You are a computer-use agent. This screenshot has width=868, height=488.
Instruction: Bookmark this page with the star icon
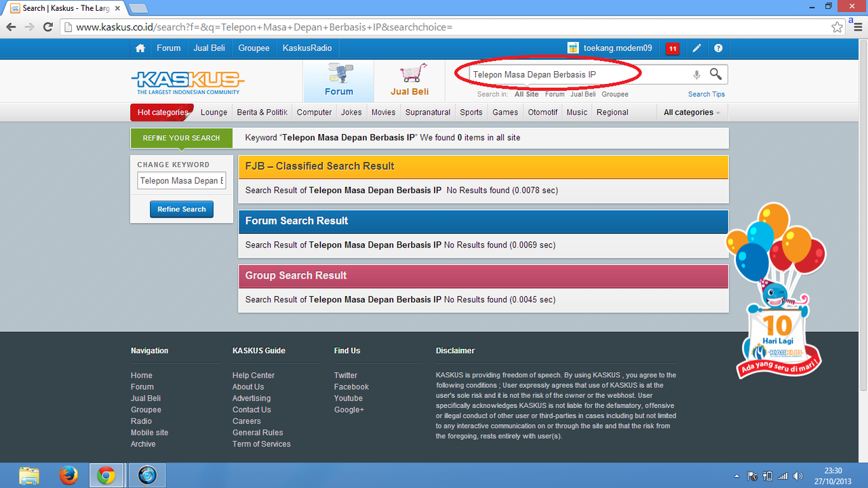tap(837, 27)
